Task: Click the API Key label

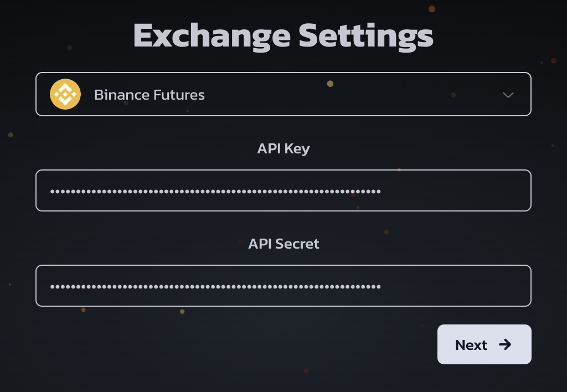Action: pos(283,148)
